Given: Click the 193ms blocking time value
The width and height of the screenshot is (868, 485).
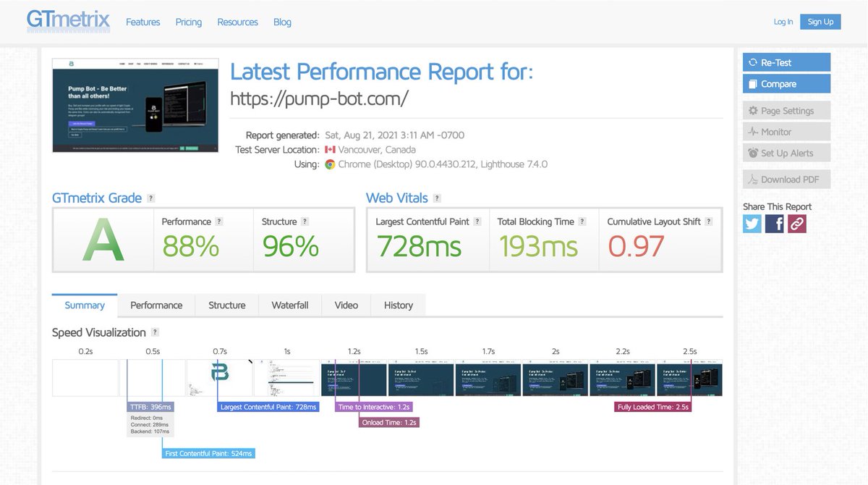Looking at the screenshot, I should pyautogui.click(x=538, y=247).
